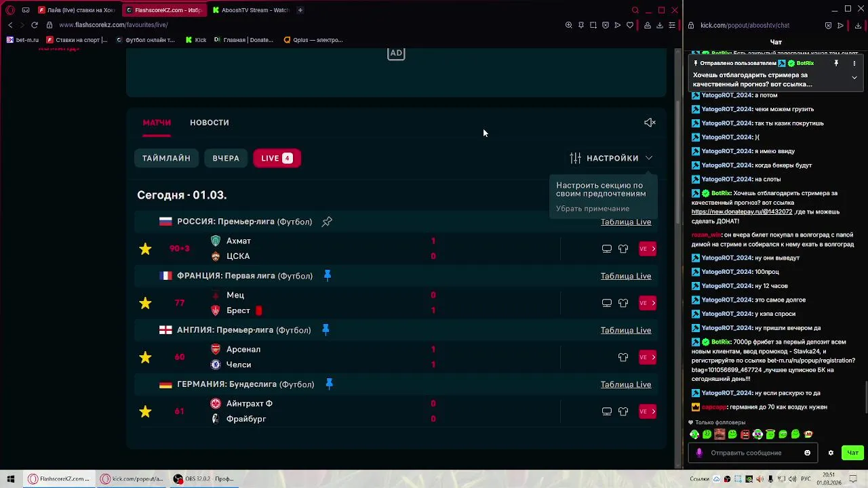Open live preview button for Мец vs Брест

click(x=648, y=303)
